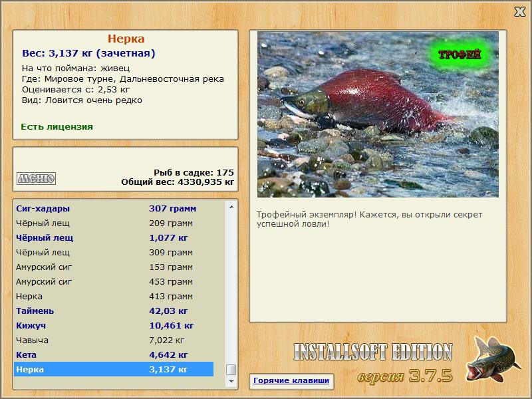Select the Чёрный лещ 309 грамм row
The height and width of the screenshot is (399, 532).
point(114,253)
